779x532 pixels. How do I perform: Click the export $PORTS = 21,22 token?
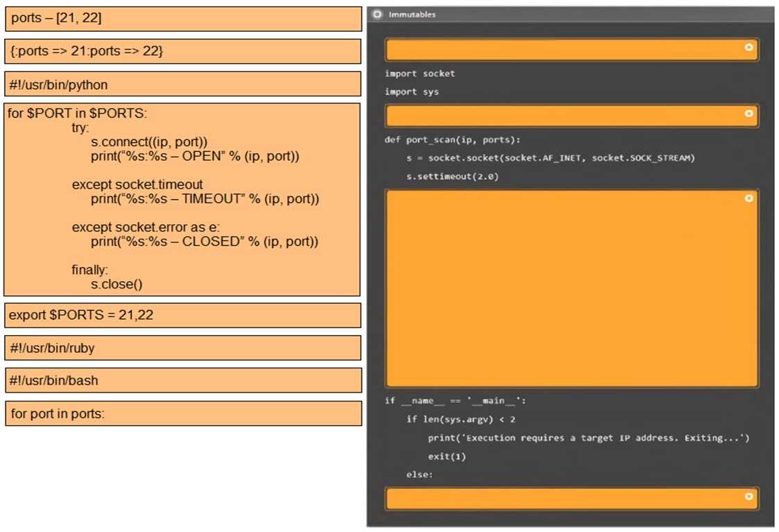coord(182,316)
